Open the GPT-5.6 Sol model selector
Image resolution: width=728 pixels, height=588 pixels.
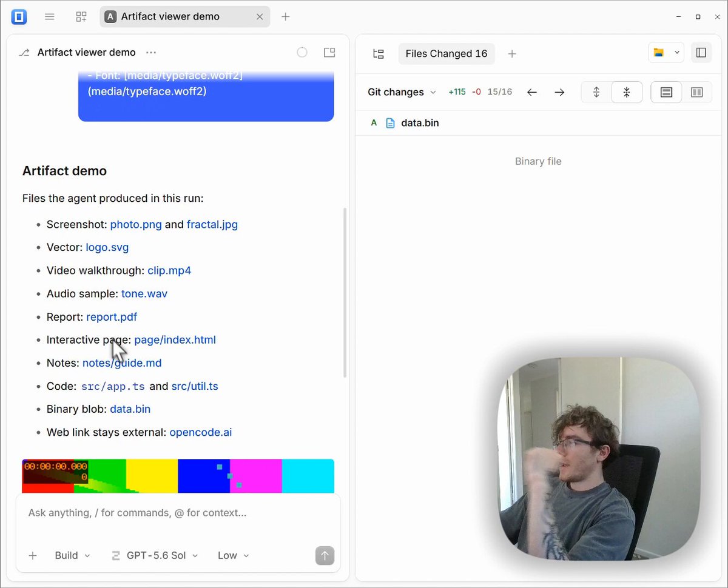point(155,556)
